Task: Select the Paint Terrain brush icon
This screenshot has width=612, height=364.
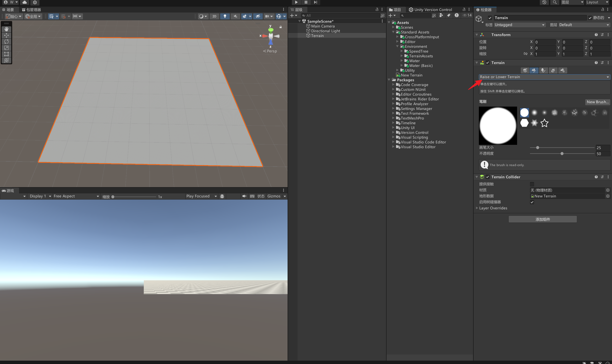Action: (x=534, y=71)
